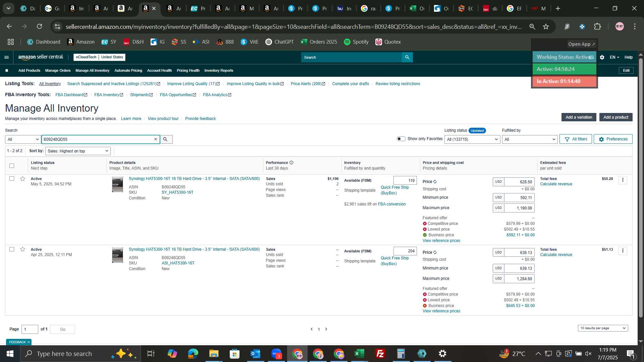
Task: Edit the 1,284.60 maximum price field
Action: [x=519, y=279]
